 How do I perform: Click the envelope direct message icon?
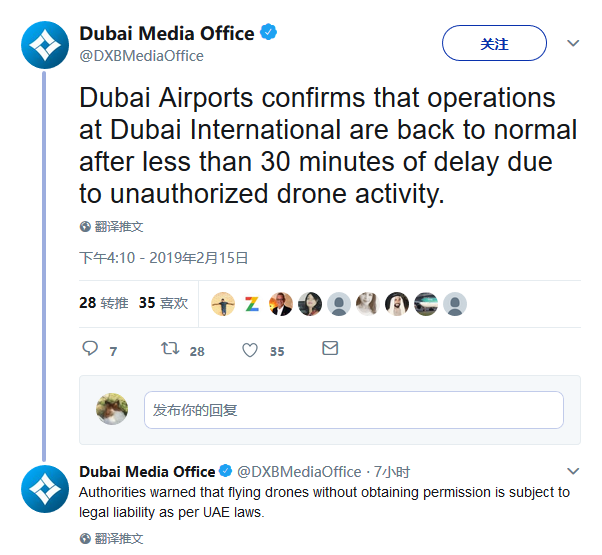pyautogui.click(x=329, y=348)
